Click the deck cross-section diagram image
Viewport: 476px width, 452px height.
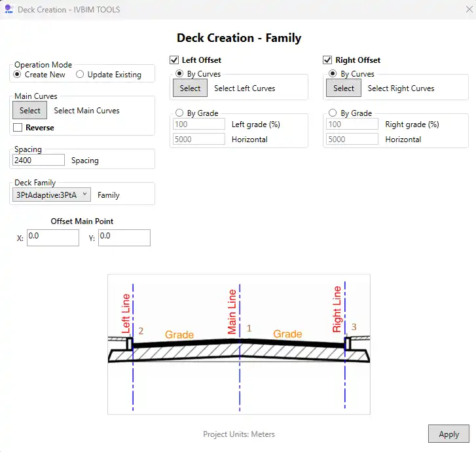click(x=239, y=344)
